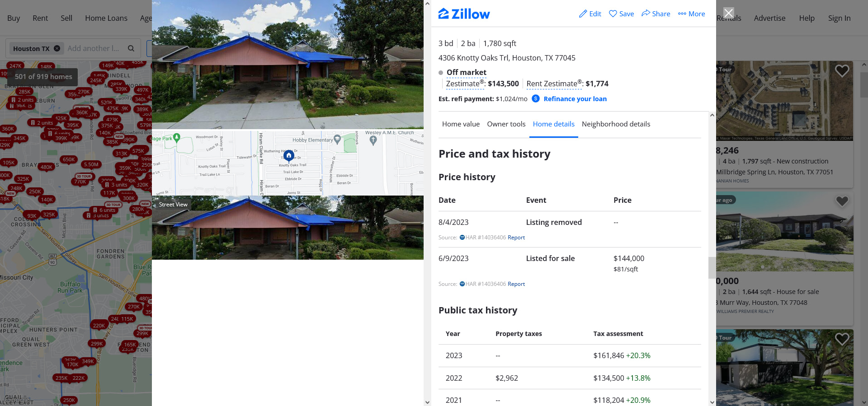Click the 250K marker at map bottom
This screenshot has width=868, height=406.
coord(69,400)
